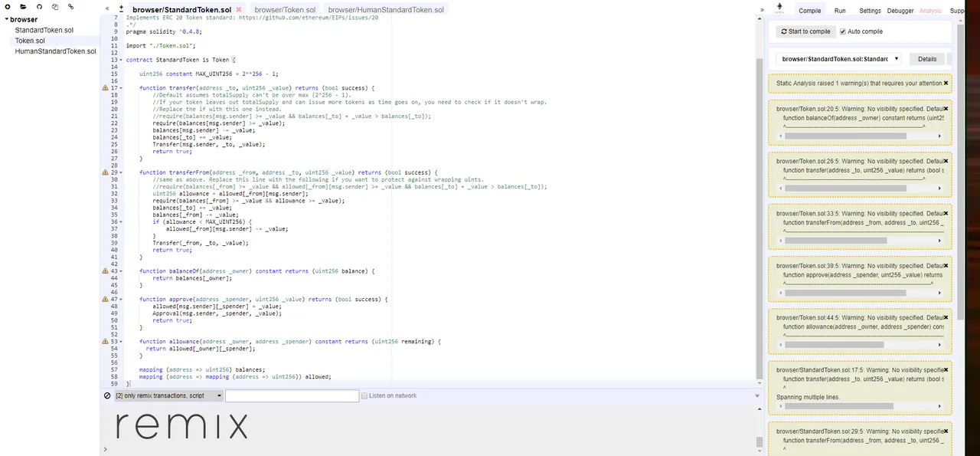Fold the balanceOf function at line 43

122,271
